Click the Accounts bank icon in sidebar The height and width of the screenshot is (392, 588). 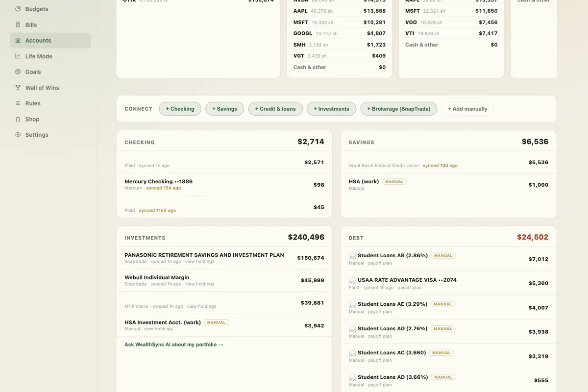(18, 40)
